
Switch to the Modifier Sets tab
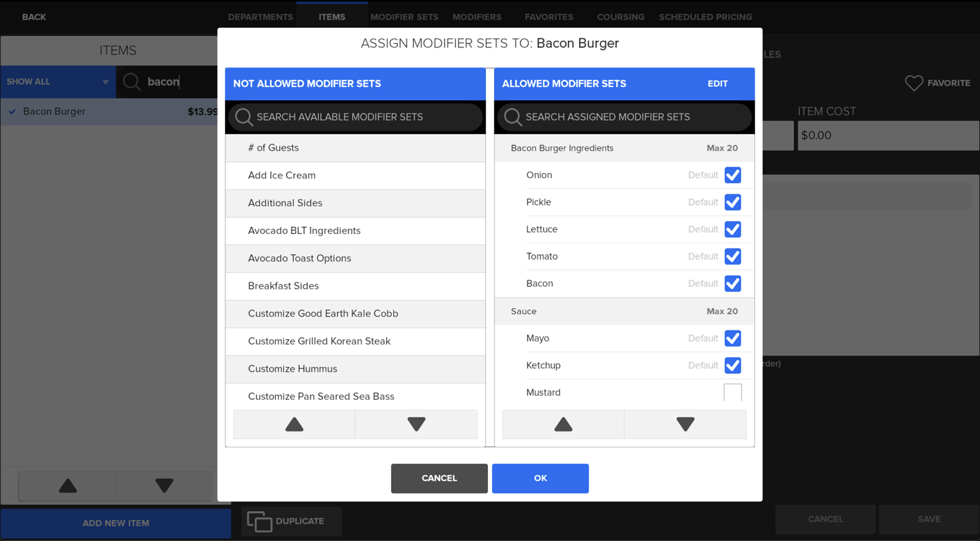[404, 17]
